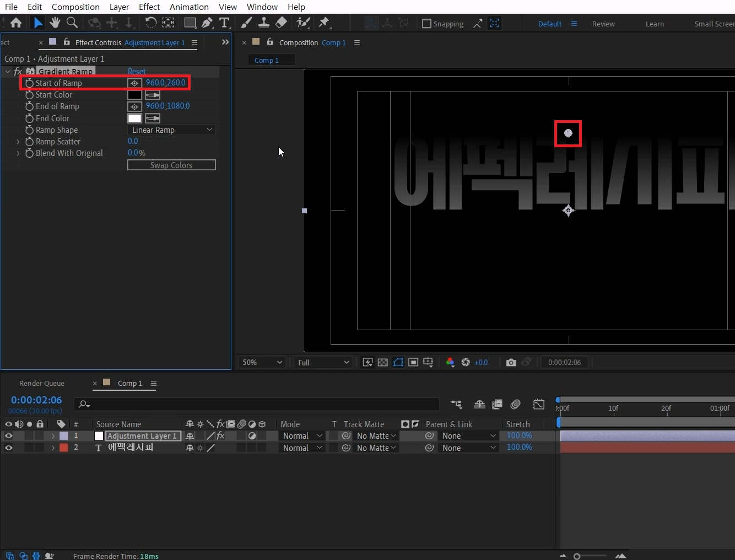
Task: Select the Home icon in toolbar
Action: tap(16, 23)
